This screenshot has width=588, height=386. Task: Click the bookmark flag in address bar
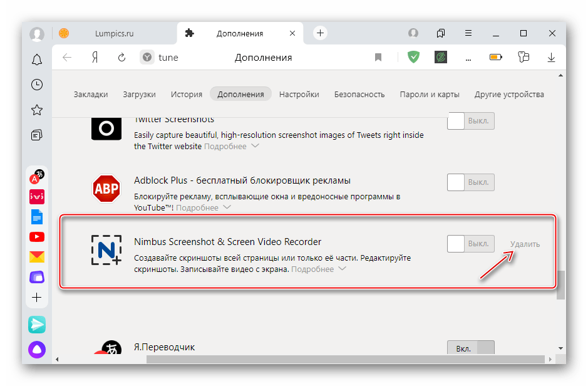click(x=378, y=58)
